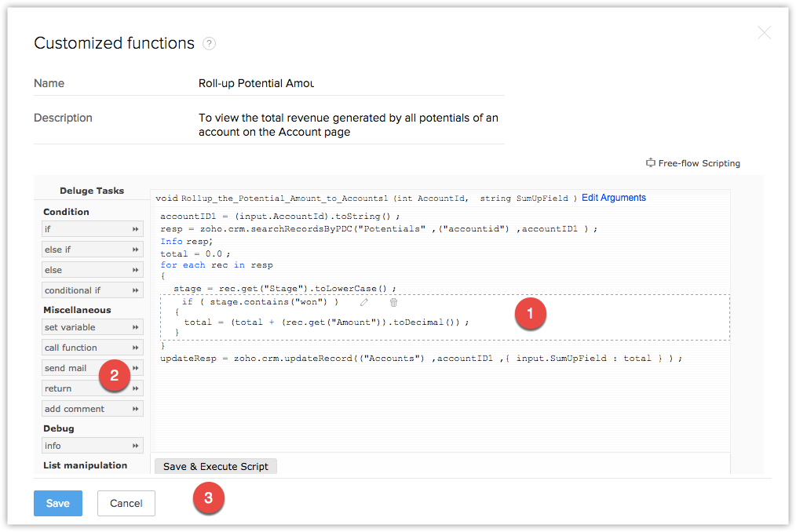
Task: Insert the 'else' condition task
Action: pos(93,270)
